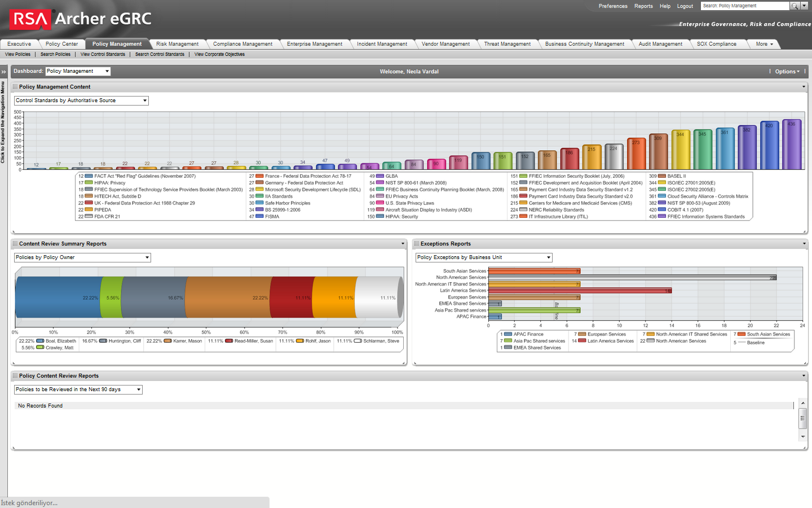
Task: Click the No Records Found text
Action: click(40, 406)
